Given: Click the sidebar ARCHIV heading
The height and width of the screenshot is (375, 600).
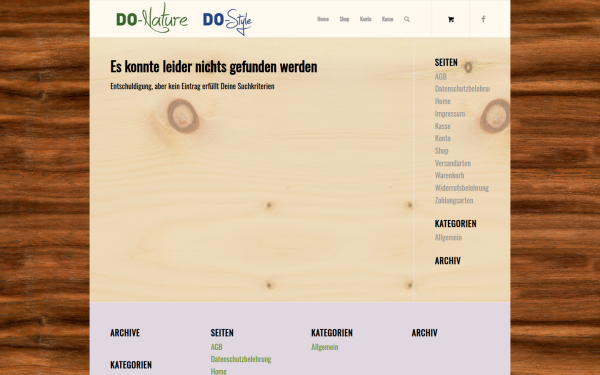Looking at the screenshot, I should (448, 261).
